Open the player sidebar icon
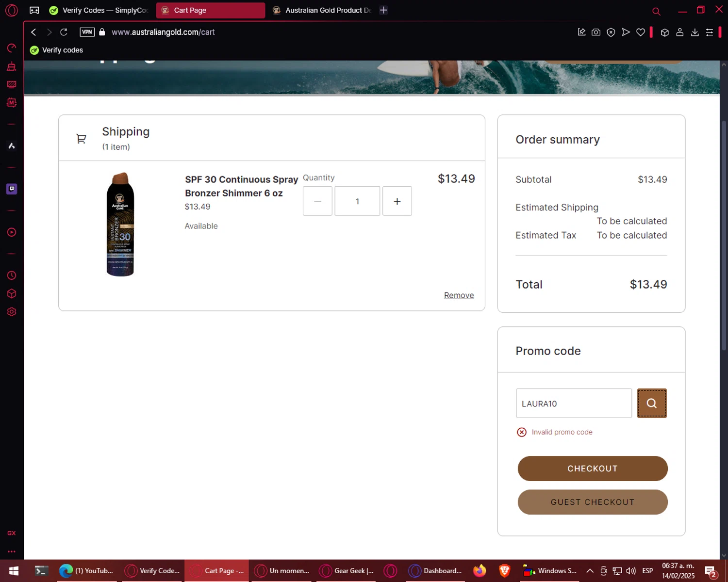Screen dimensions: 728x582 12,232
